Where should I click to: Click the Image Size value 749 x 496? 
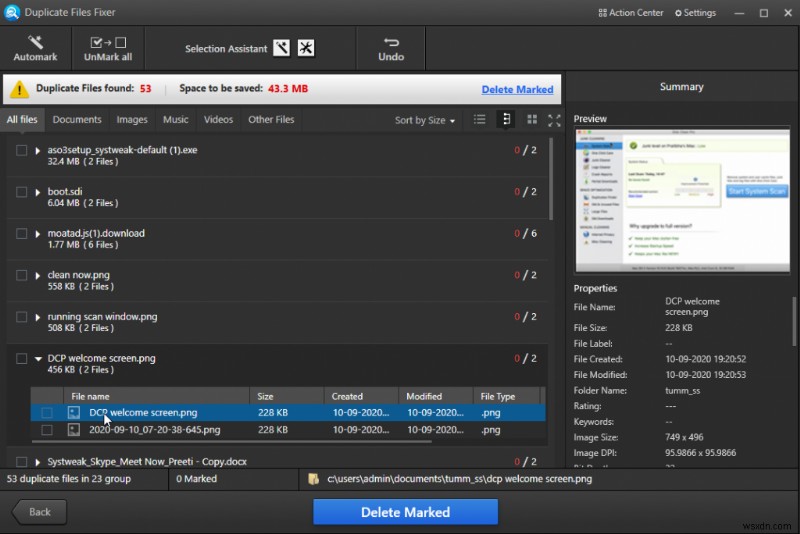click(x=684, y=437)
